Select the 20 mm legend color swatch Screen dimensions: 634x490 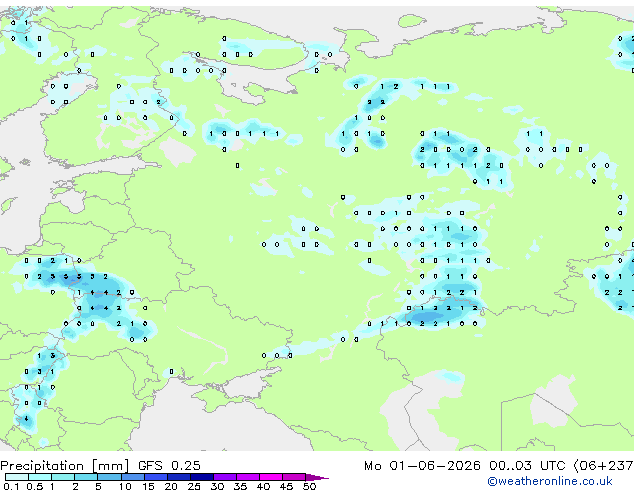(178, 477)
